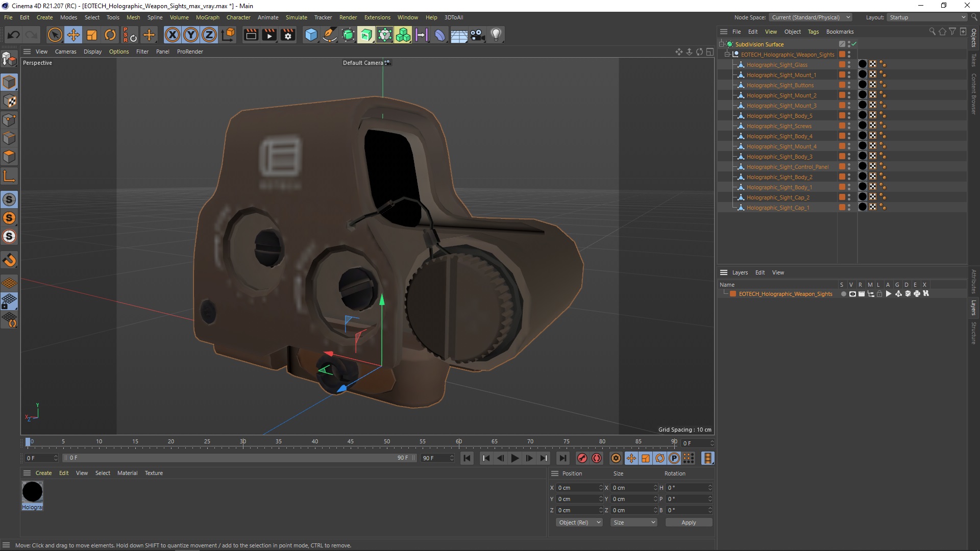
Task: Open viewport Cameras menu
Action: (65, 52)
